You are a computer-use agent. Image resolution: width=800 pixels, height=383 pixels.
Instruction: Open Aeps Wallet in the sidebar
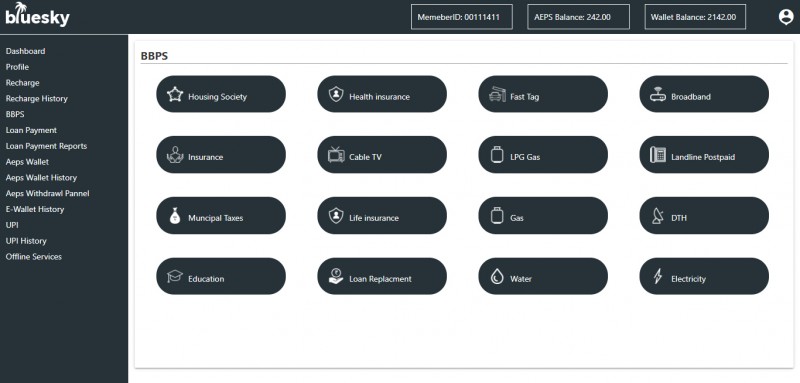click(28, 162)
